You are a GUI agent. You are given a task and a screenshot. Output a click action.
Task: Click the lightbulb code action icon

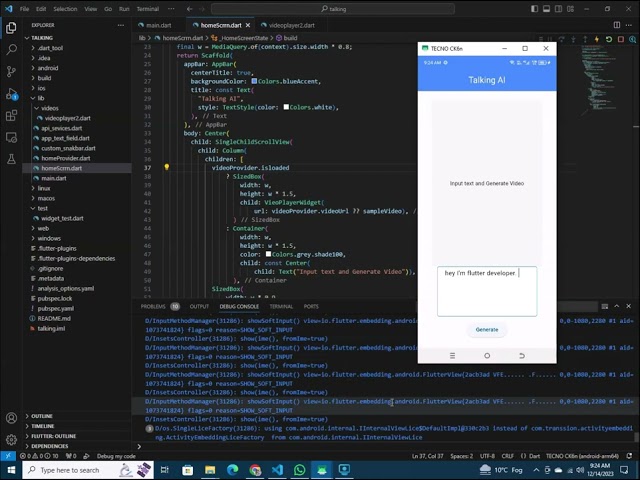pyautogui.click(x=167, y=168)
